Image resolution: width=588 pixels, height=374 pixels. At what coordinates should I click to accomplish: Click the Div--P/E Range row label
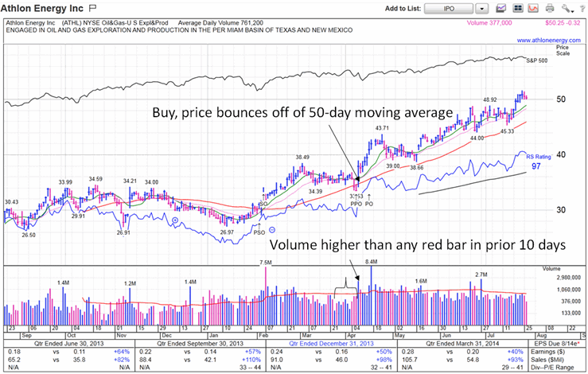point(552,368)
